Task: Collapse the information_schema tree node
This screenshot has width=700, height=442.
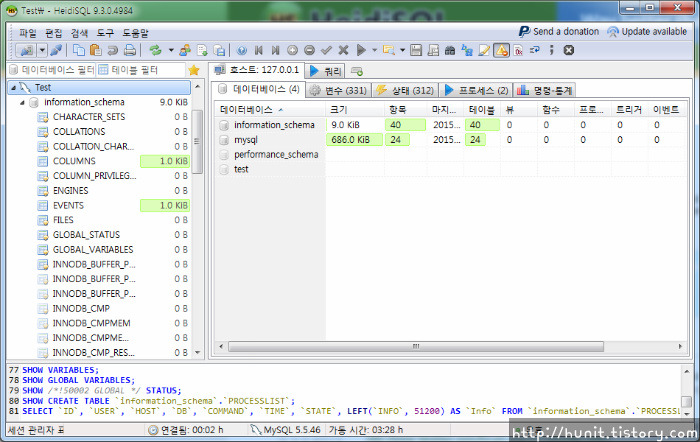Action: 22,102
